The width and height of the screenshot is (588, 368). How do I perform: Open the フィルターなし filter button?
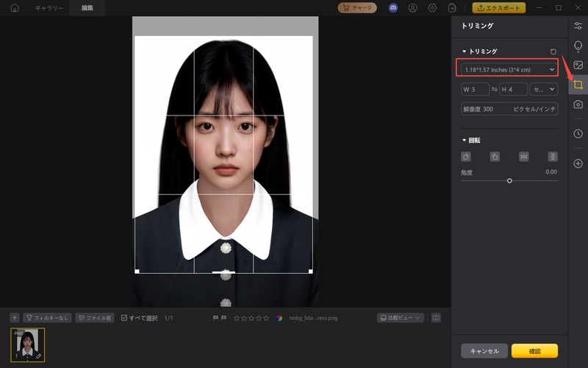pyautogui.click(x=47, y=318)
